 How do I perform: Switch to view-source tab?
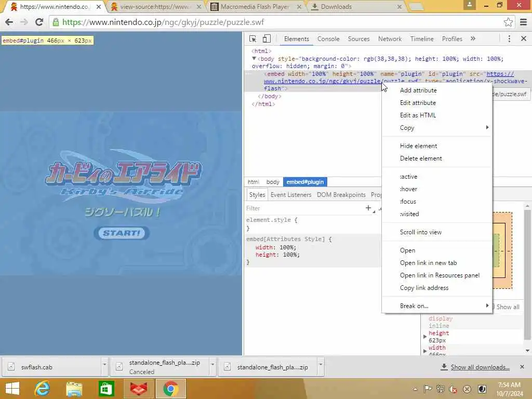pos(155,7)
